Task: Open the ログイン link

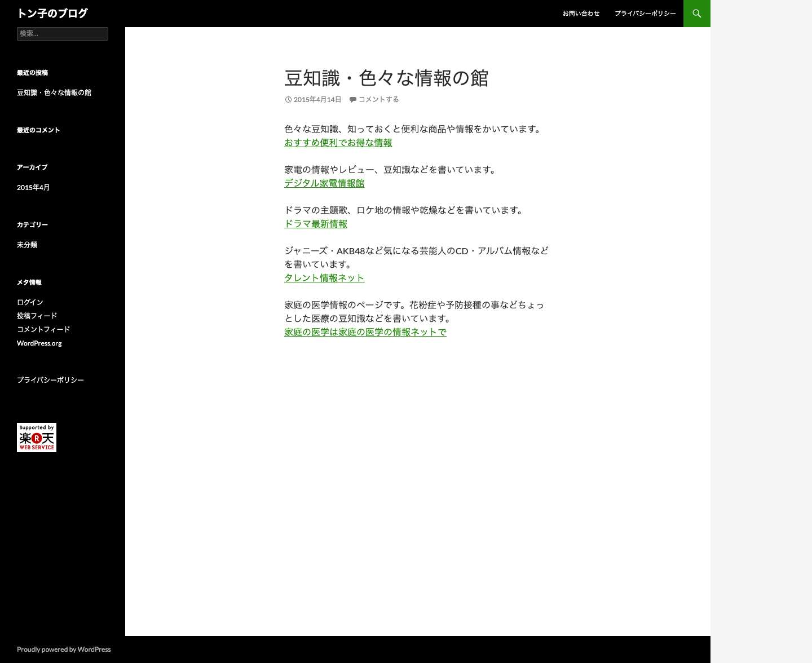Action: tap(29, 302)
